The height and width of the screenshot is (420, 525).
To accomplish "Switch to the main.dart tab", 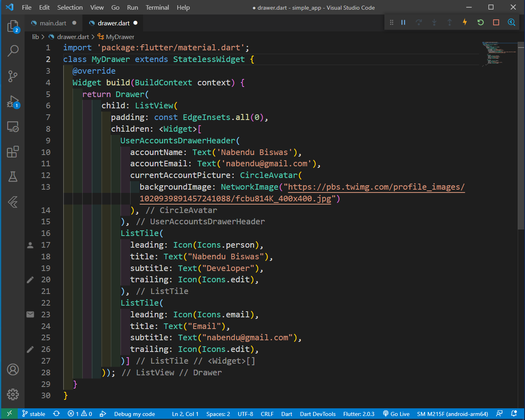I will coord(53,23).
